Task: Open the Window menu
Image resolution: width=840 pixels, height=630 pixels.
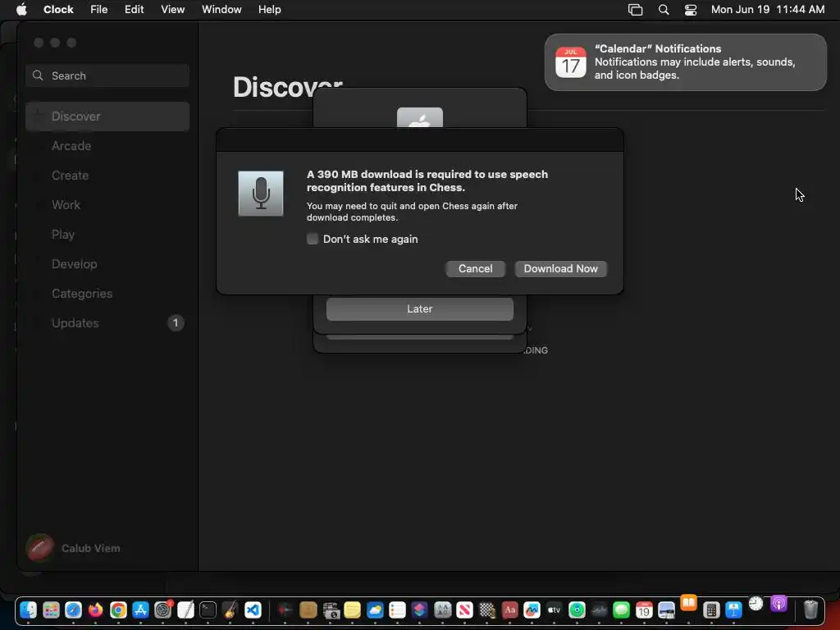Action: 221,10
